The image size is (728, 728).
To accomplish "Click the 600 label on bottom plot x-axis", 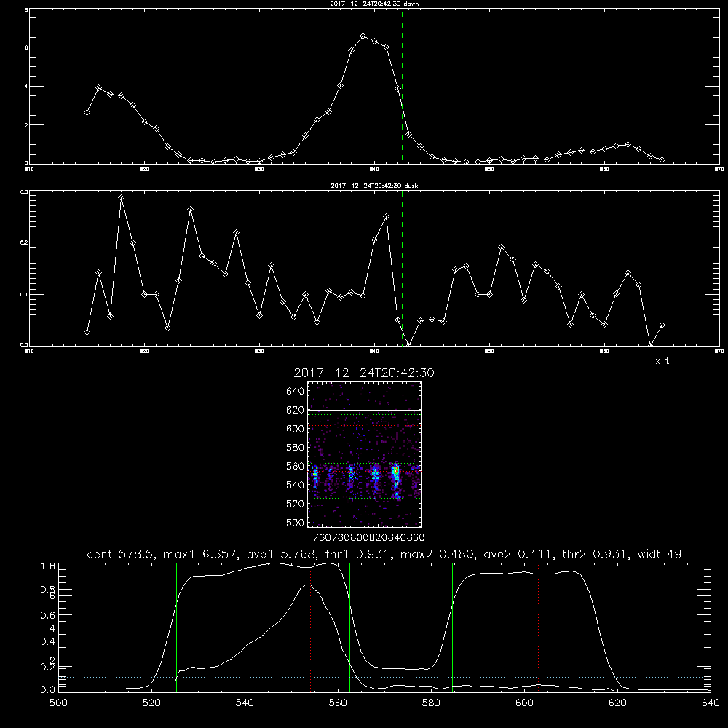I will (524, 703).
